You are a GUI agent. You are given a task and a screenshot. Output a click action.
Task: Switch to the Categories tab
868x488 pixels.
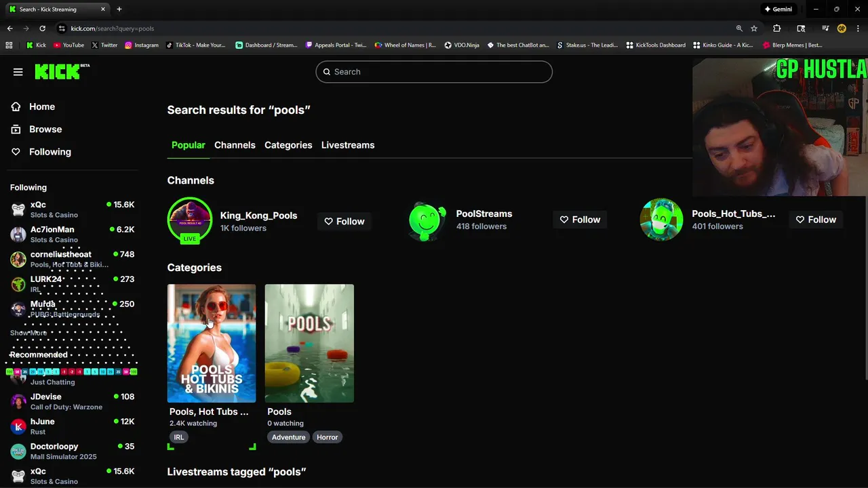click(x=288, y=145)
